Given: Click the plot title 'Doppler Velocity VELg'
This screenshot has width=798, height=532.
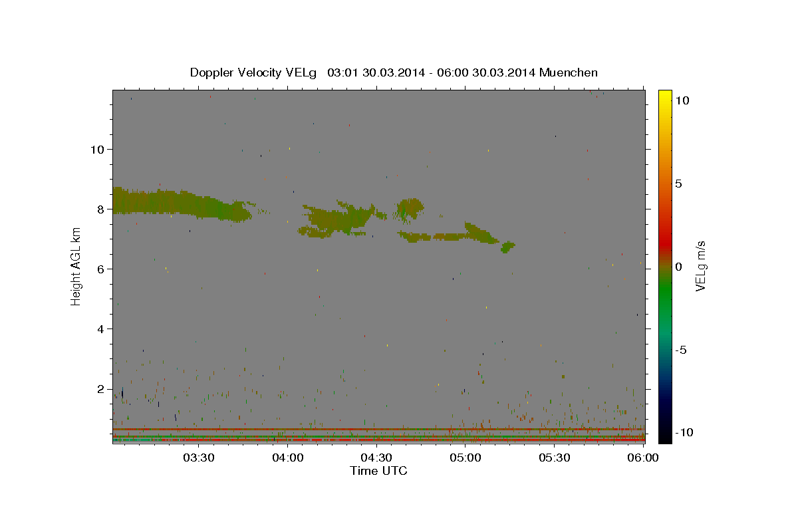Looking at the screenshot, I should coord(255,72).
